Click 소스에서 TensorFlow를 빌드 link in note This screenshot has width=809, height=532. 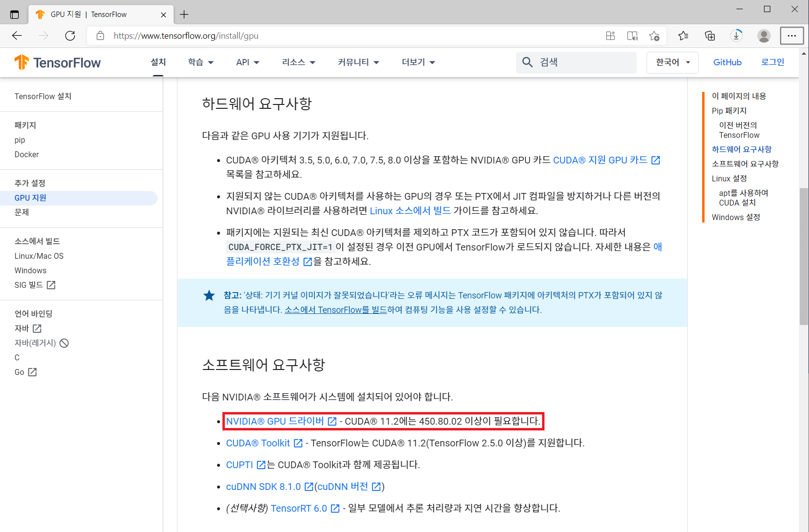[336, 310]
